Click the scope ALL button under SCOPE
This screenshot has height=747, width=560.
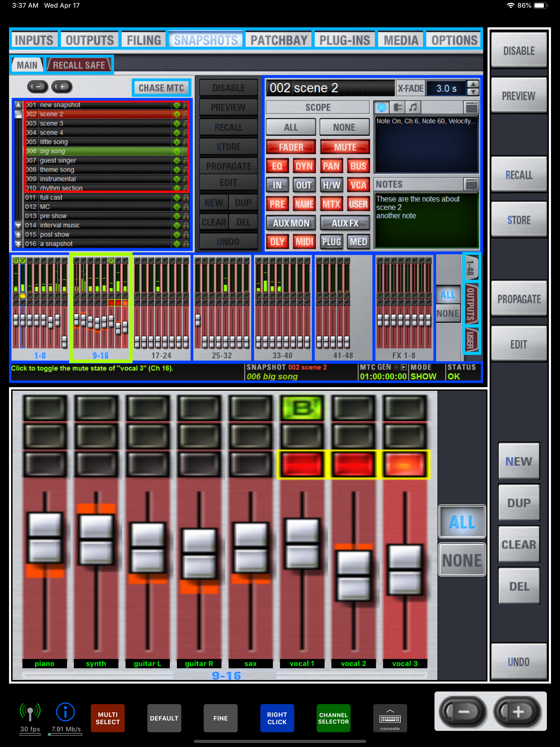[291, 127]
